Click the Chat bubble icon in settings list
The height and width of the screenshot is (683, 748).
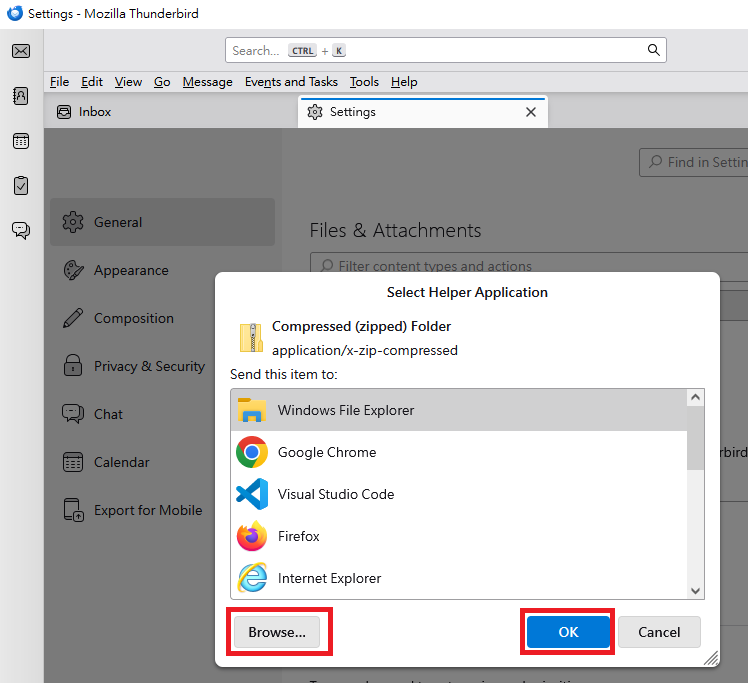tap(73, 414)
